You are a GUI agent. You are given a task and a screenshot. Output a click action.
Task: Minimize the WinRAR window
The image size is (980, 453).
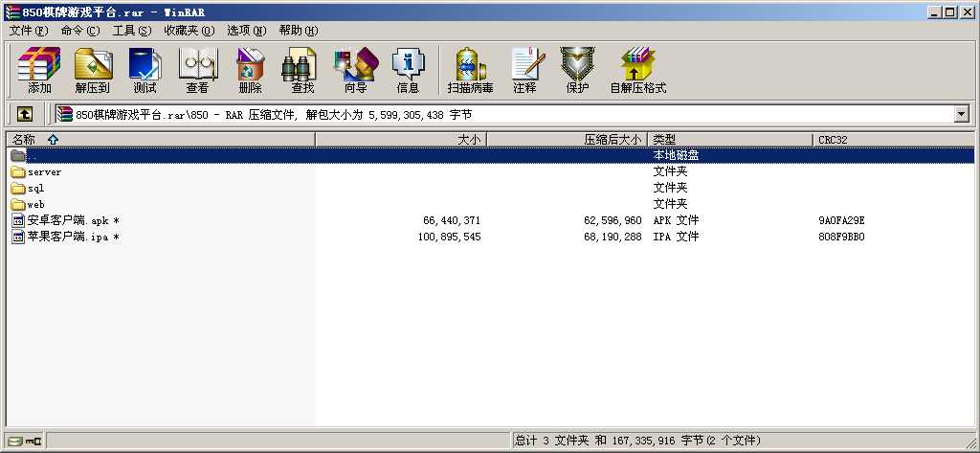click(x=935, y=11)
